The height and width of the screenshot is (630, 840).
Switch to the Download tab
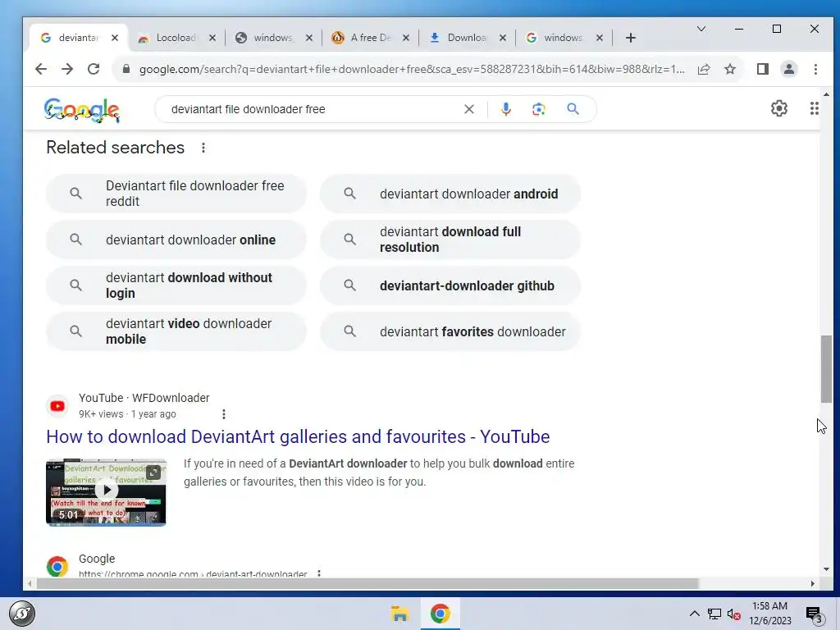[466, 38]
